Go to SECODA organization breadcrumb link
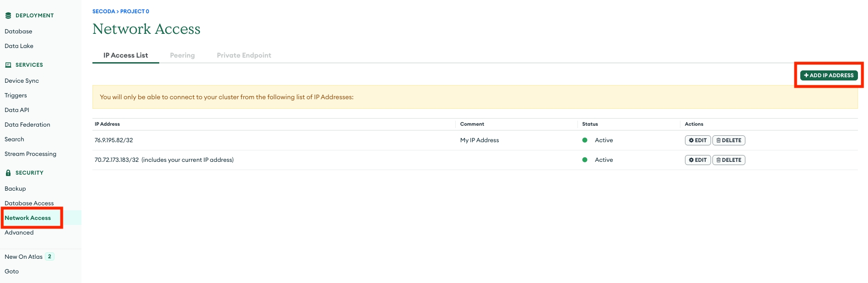Viewport: 868px width, 283px height. (x=103, y=11)
